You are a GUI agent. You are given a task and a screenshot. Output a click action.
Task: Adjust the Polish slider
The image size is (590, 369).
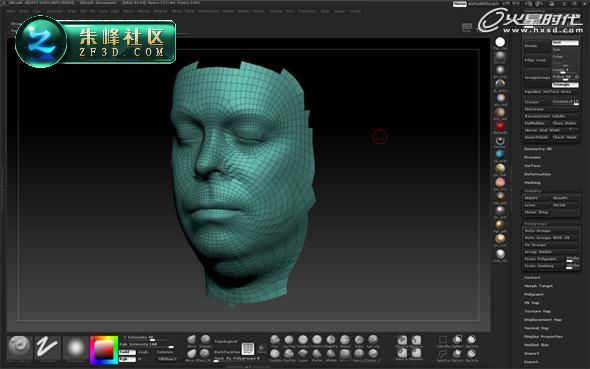pyautogui.click(x=565, y=77)
